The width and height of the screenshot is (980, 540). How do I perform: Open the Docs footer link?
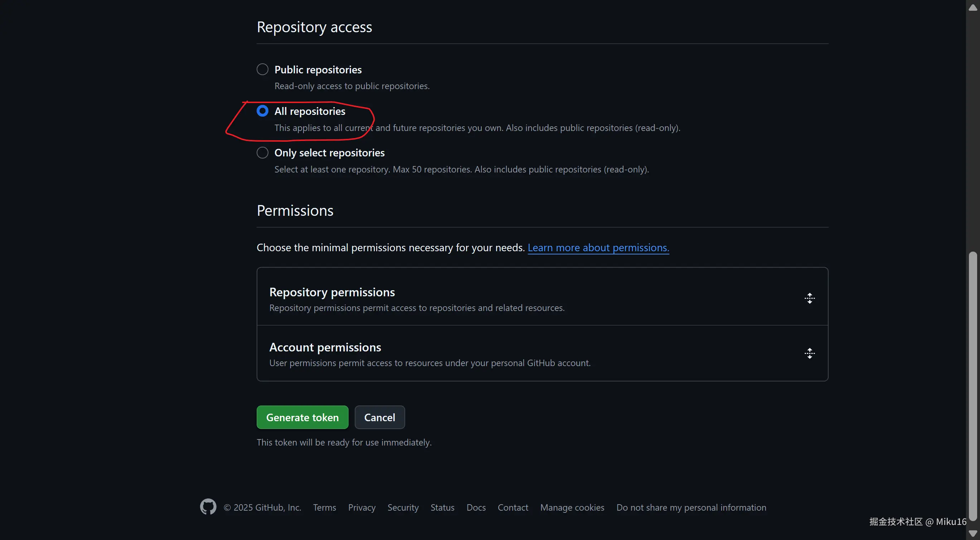click(x=476, y=507)
